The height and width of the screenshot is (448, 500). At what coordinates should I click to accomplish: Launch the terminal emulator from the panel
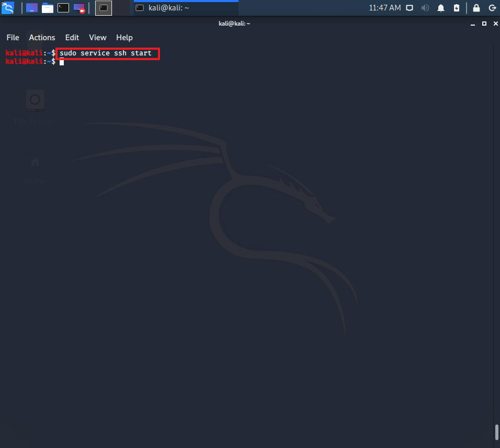tap(63, 8)
